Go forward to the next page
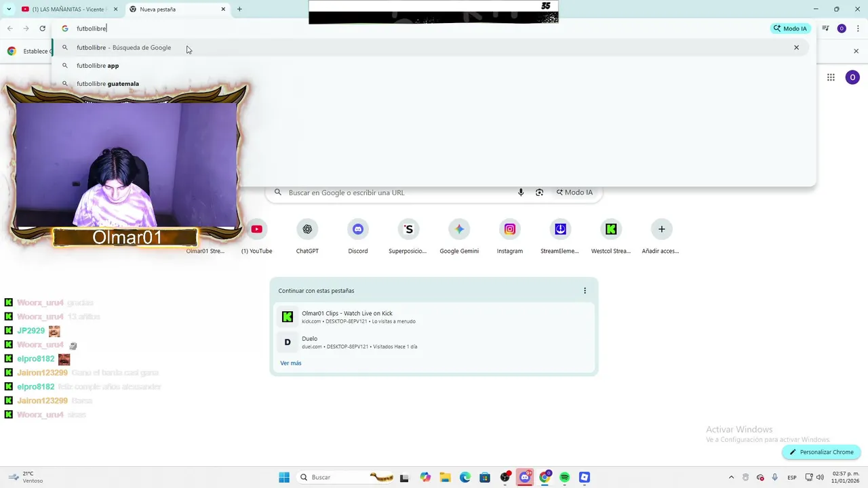The width and height of the screenshot is (868, 488). [26, 28]
